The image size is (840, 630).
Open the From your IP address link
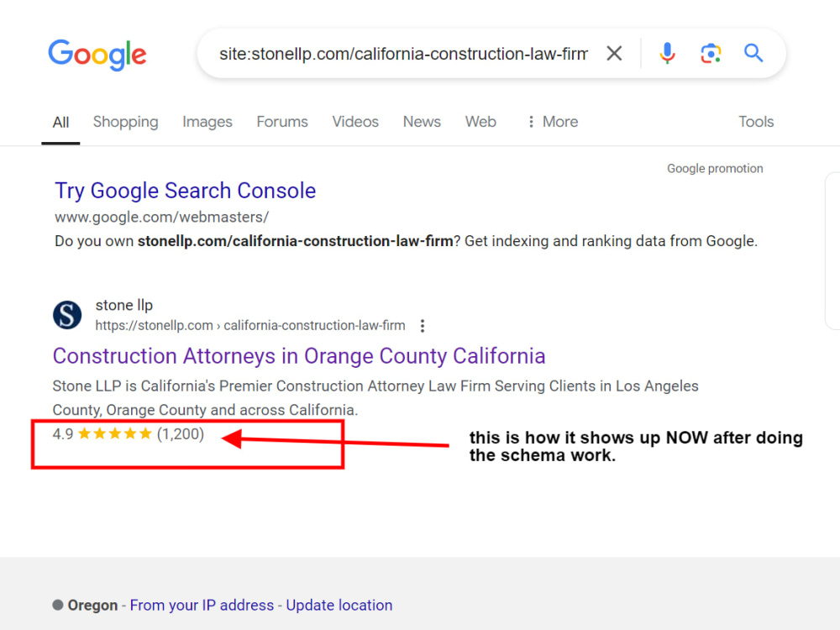coord(202,606)
